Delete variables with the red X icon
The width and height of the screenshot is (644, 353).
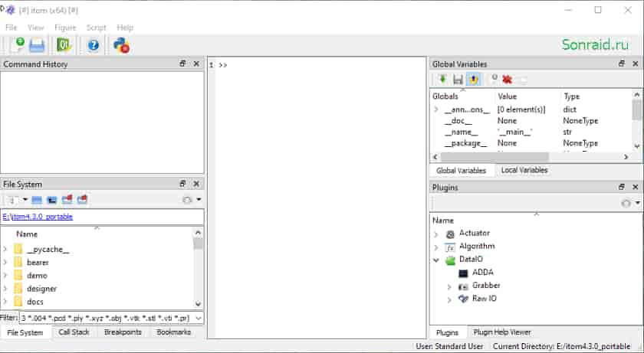508,79
